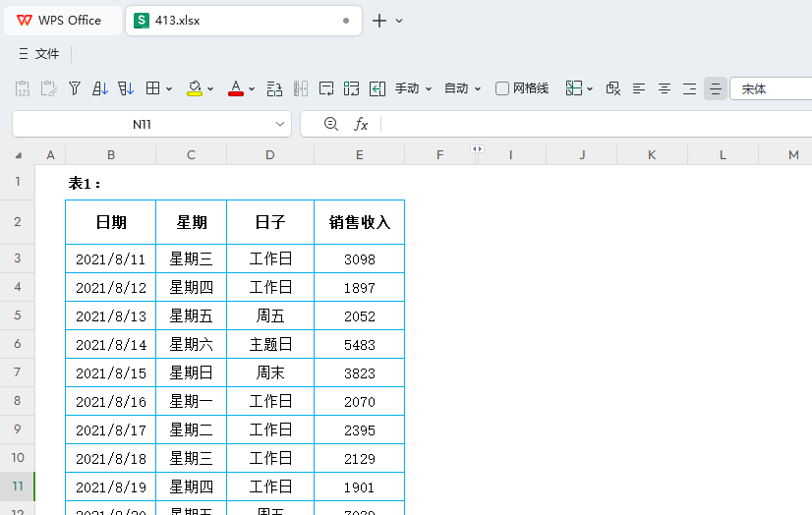The width and height of the screenshot is (812, 515).
Task: Select the 星期一 cell
Action: [x=191, y=401]
